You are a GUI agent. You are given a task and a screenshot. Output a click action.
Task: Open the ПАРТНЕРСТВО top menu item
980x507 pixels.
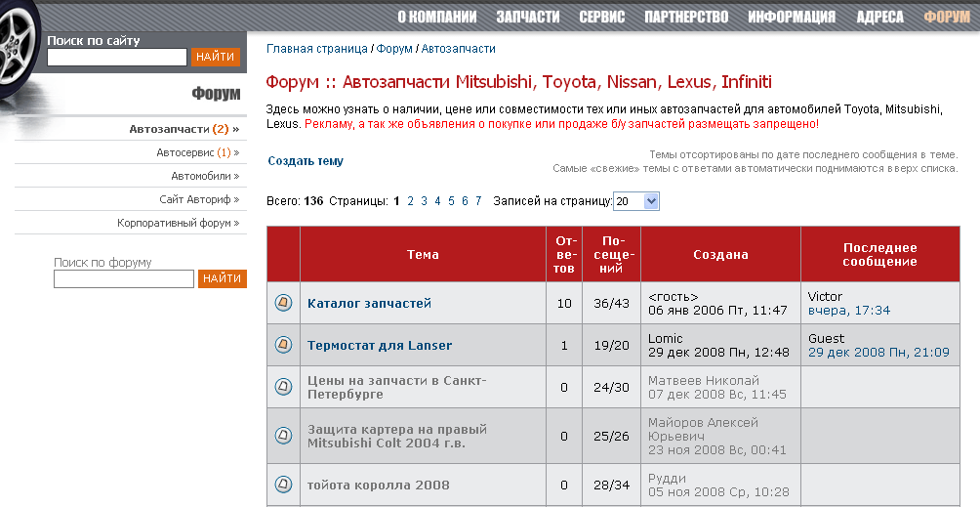tap(686, 17)
